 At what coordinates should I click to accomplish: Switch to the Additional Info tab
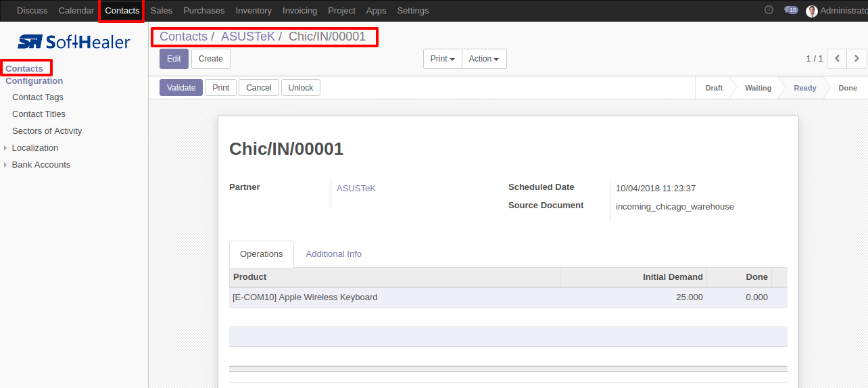click(x=334, y=254)
